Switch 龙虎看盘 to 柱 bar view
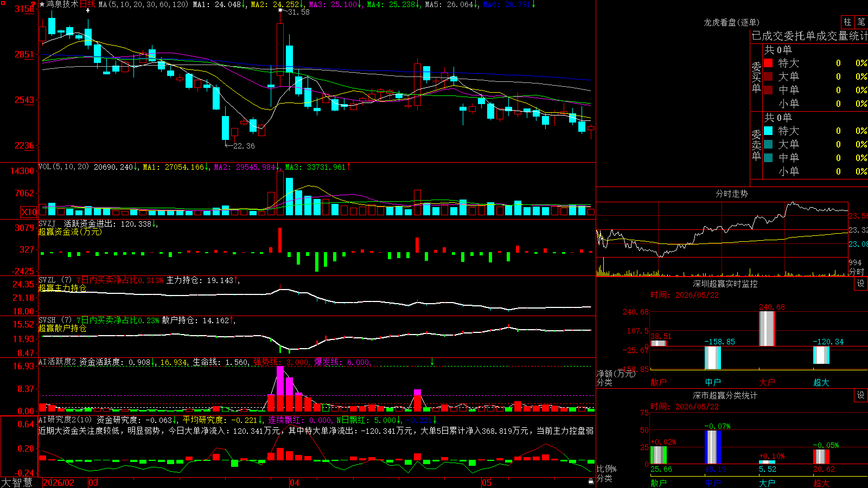 [x=847, y=22]
